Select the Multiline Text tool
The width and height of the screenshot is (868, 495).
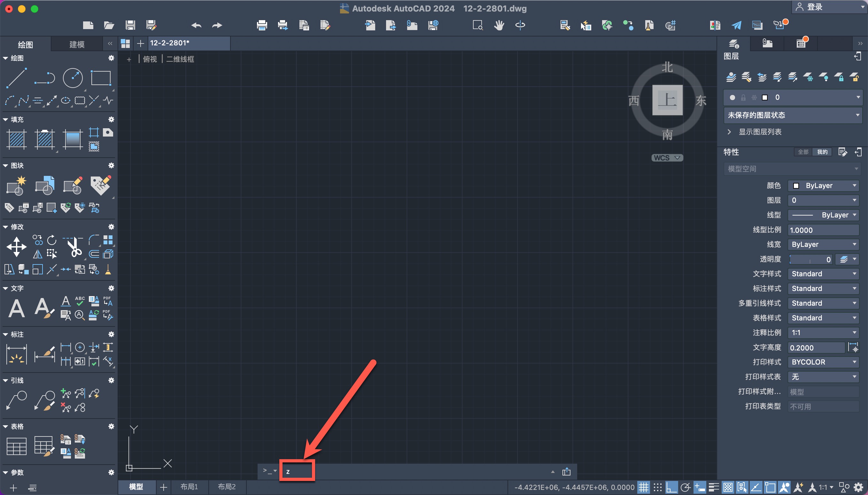click(16, 308)
